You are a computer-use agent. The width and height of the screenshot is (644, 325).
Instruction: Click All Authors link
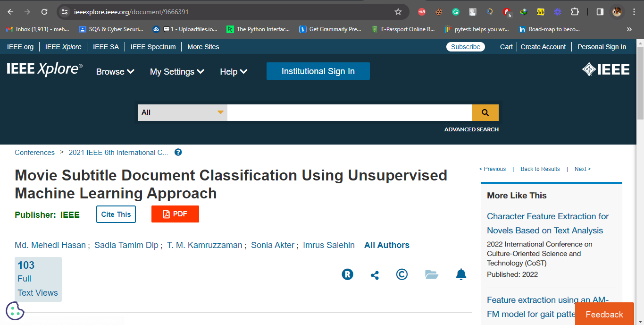tap(387, 245)
